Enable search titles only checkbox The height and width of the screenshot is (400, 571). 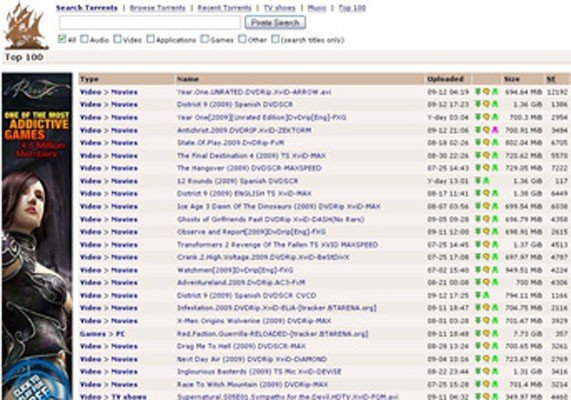coord(276,39)
